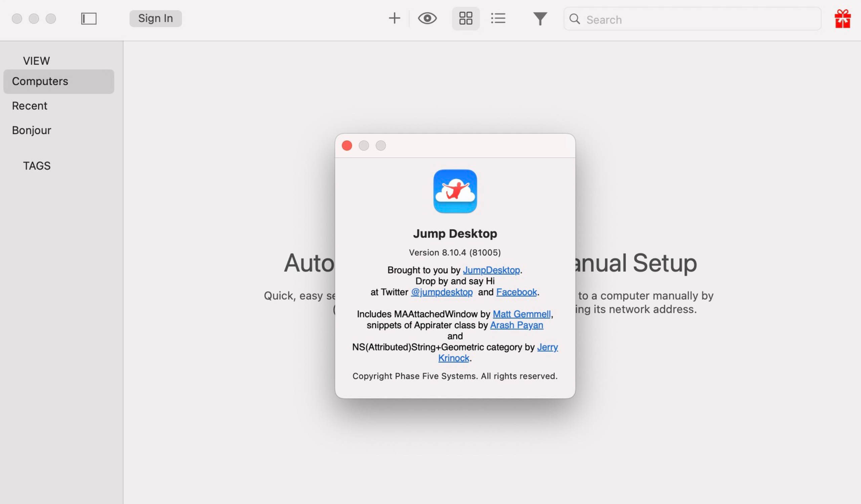Click the Facebook hyperlink
This screenshot has width=861, height=504.
[x=516, y=292]
